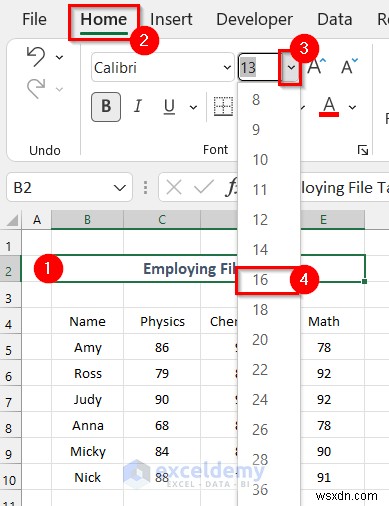Screen dimensions: 389x506
Task: Open the Calibri font name dropdown
Action: point(227,68)
